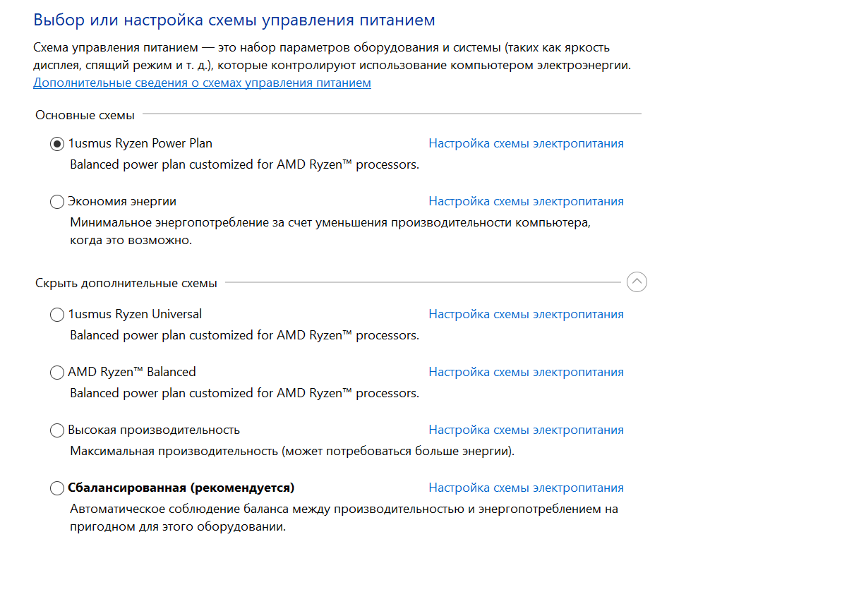Pick the AMD Ryzen Balanced radio button

[57, 373]
